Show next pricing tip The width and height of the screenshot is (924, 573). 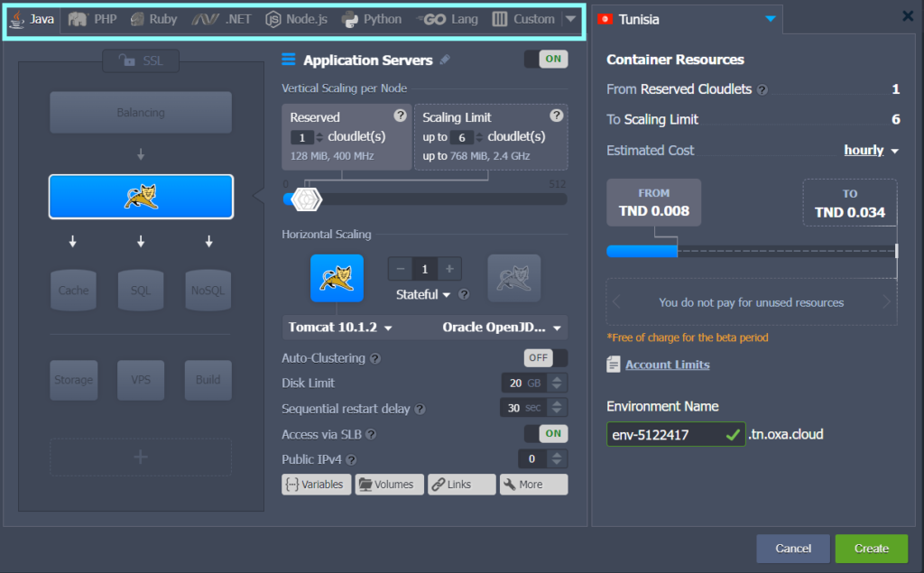coord(886,302)
